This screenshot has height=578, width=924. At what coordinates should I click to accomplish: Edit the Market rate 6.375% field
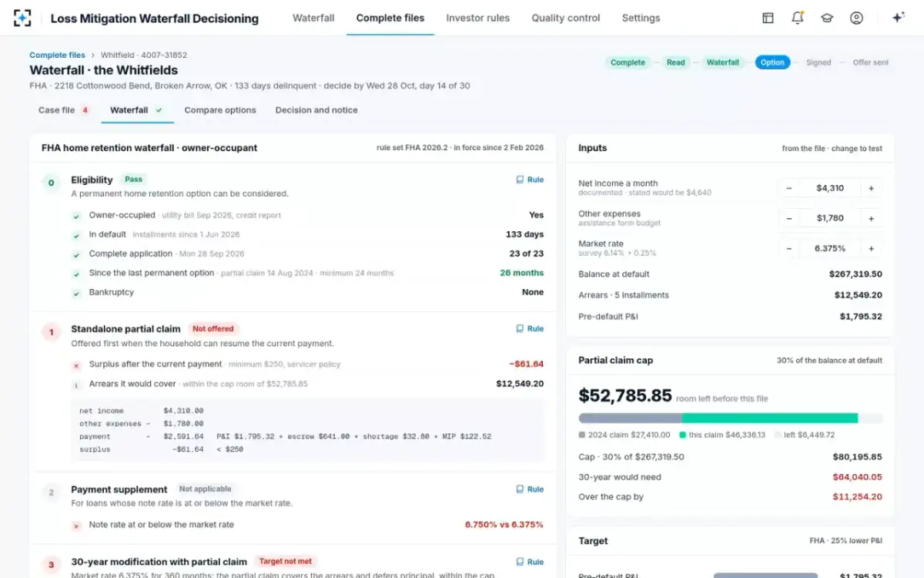[x=830, y=248]
